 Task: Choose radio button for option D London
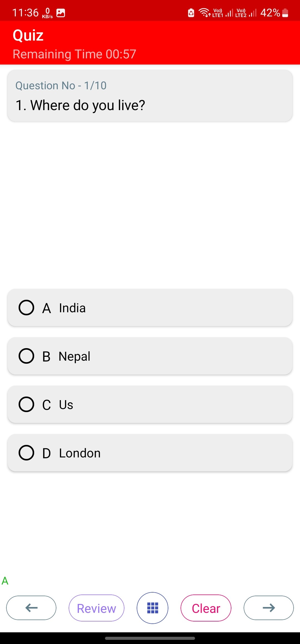click(26, 453)
